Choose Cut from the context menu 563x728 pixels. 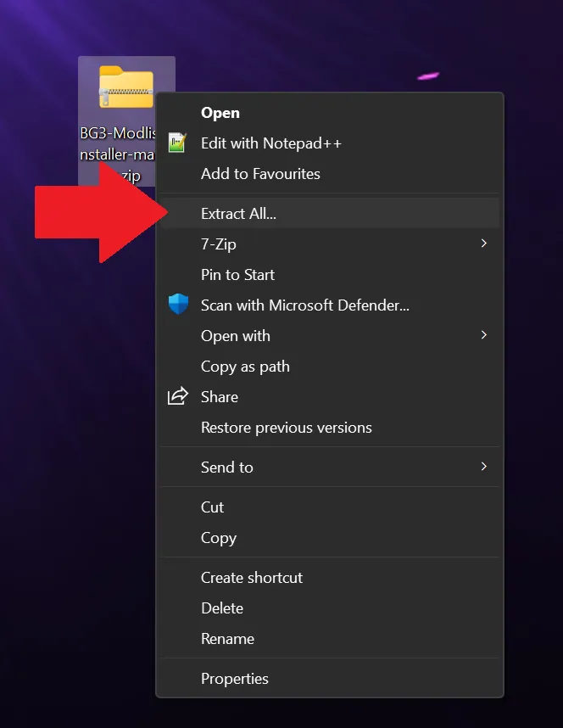coord(330,507)
